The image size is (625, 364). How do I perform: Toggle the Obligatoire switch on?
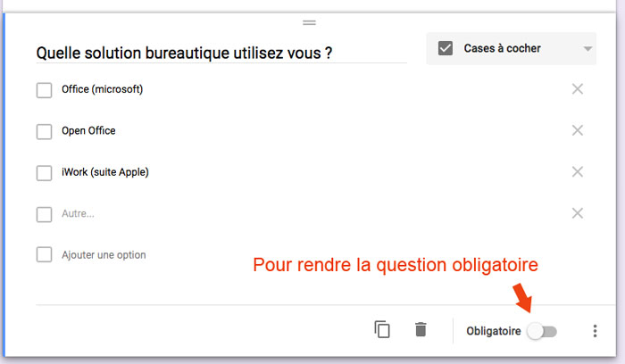coord(541,331)
